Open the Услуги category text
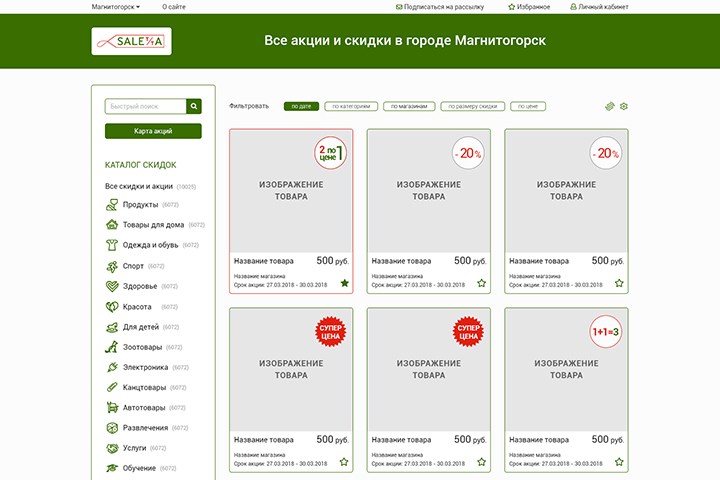This screenshot has width=720, height=480. click(134, 448)
